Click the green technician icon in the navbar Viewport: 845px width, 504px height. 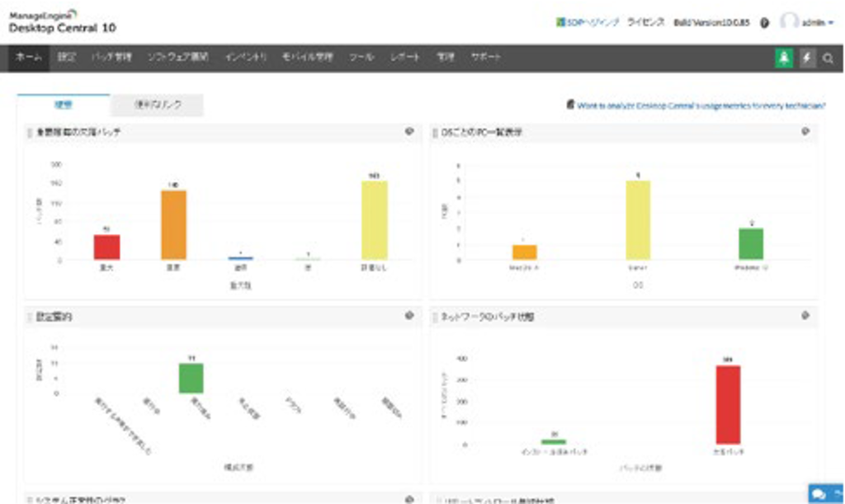click(x=786, y=58)
